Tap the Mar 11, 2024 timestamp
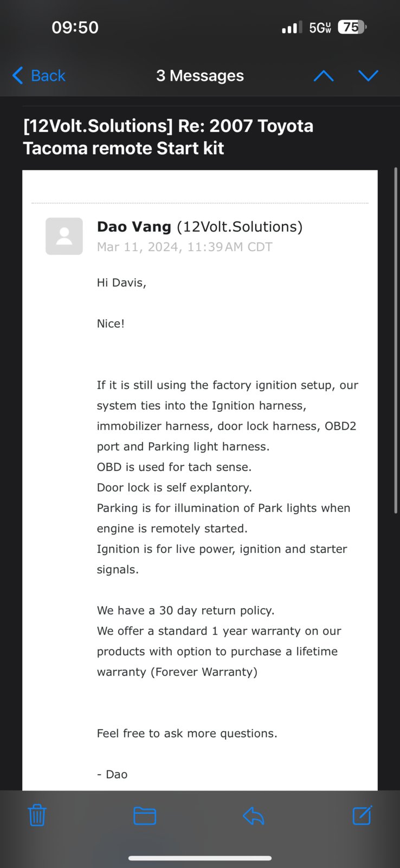This screenshot has width=400, height=868. [x=184, y=247]
